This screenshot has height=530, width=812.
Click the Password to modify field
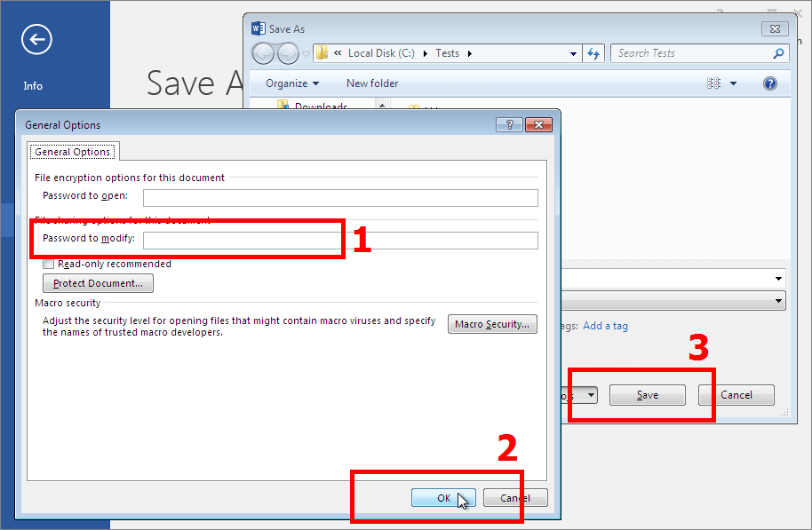point(341,241)
